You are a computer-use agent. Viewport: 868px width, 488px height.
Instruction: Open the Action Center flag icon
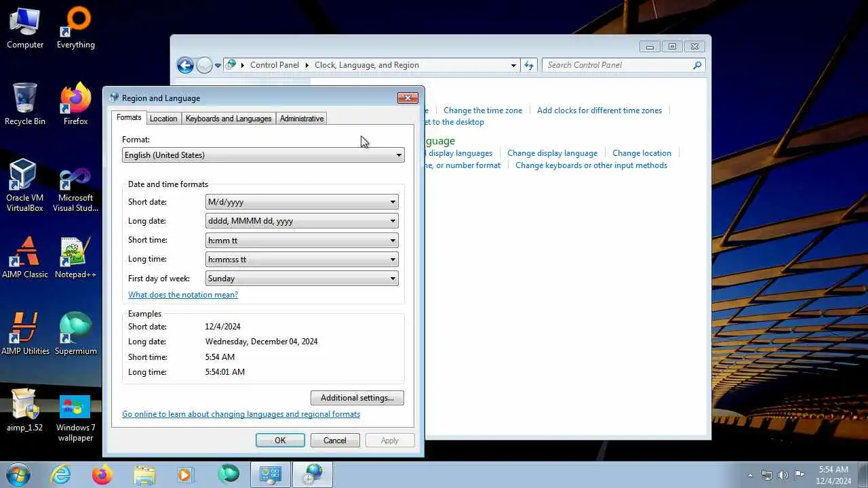(800, 475)
